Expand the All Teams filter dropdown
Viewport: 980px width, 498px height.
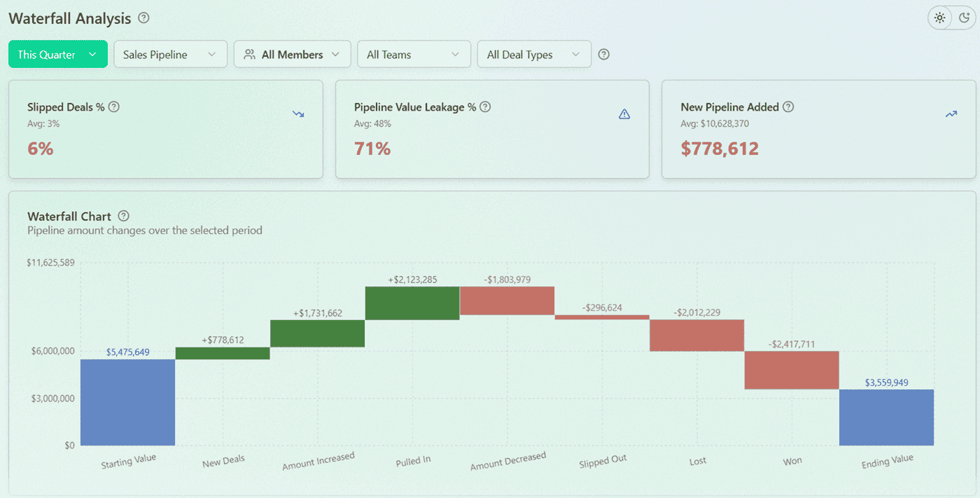click(414, 54)
